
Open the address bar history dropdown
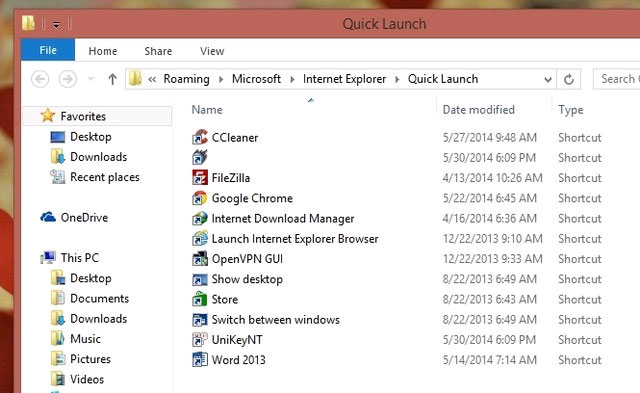(x=548, y=80)
